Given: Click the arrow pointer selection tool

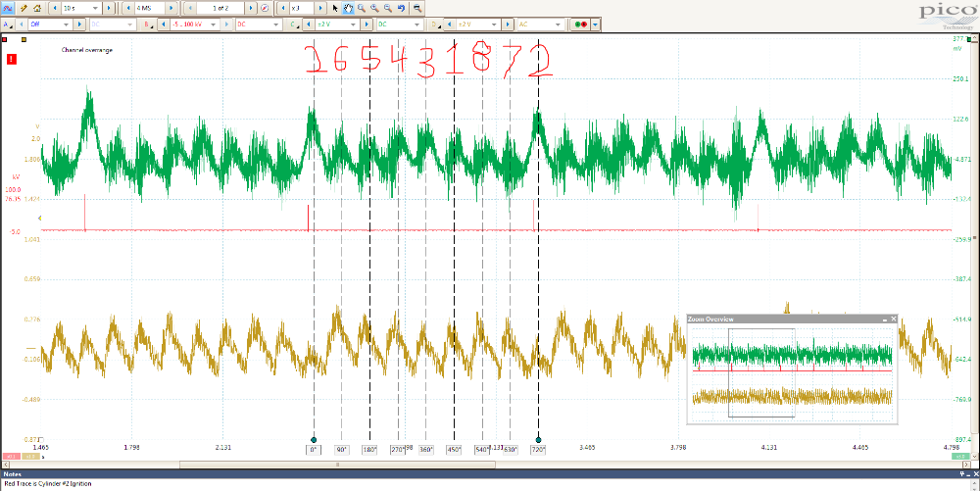Looking at the screenshot, I should pyautogui.click(x=335, y=7).
